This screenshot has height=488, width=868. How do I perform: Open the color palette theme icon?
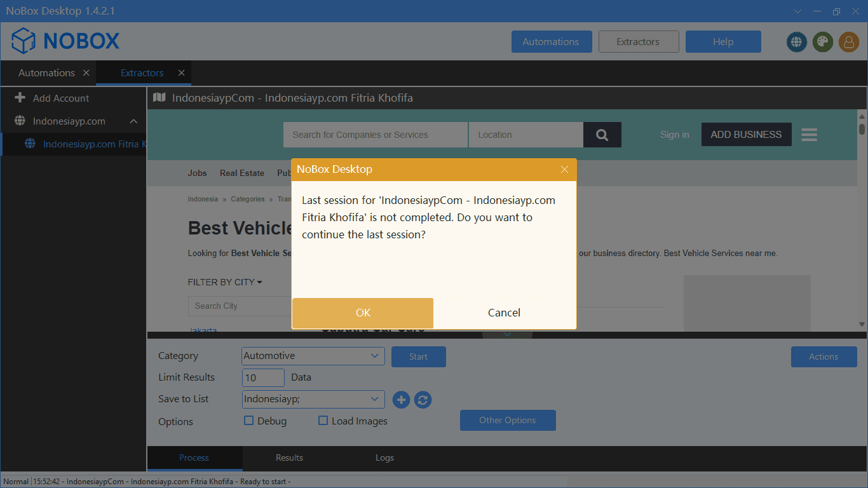pos(822,42)
